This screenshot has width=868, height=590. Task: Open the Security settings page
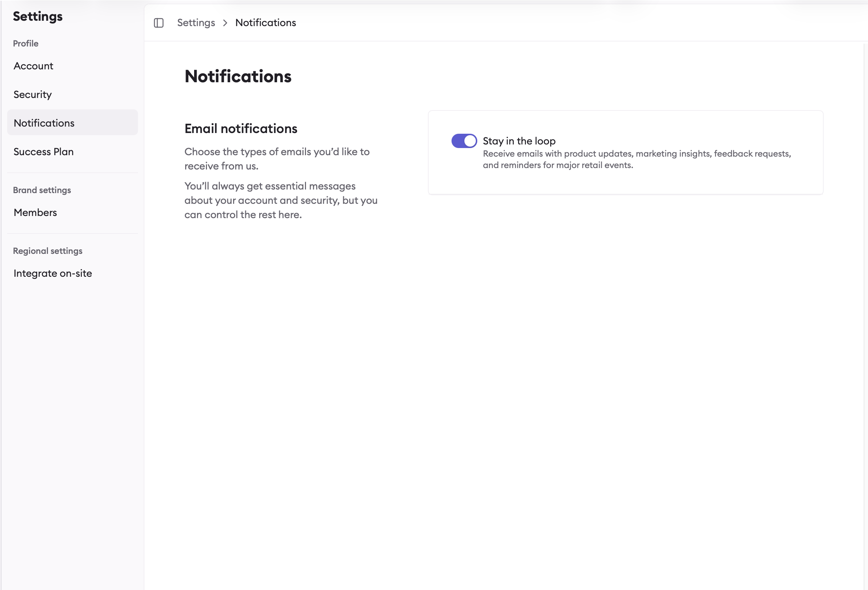pos(33,94)
